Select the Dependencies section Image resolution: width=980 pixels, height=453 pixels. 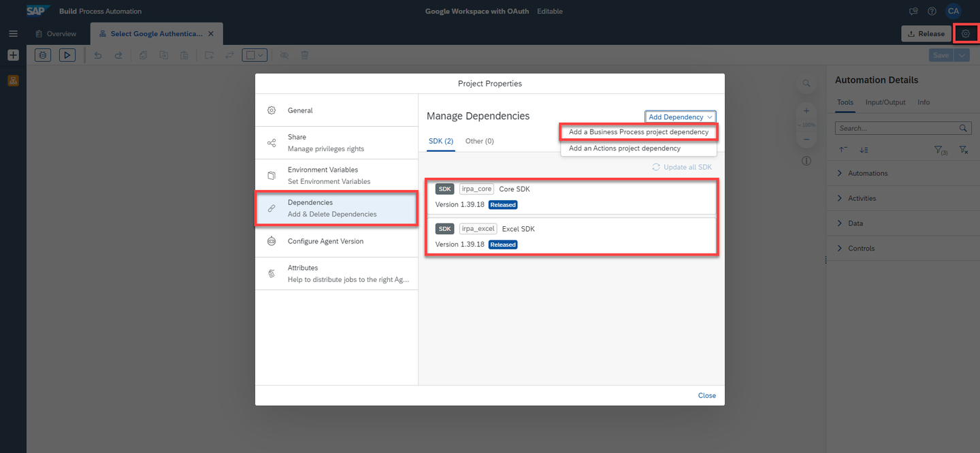[x=337, y=208]
